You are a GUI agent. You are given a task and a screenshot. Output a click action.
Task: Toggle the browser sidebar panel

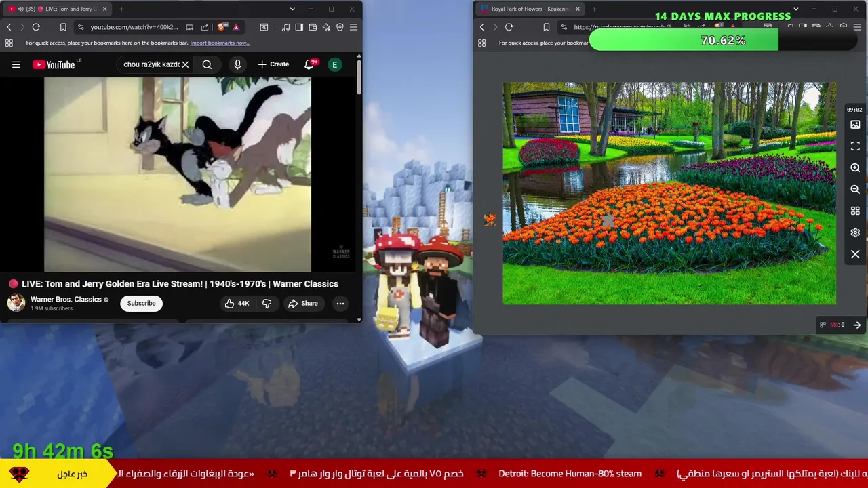[x=299, y=27]
